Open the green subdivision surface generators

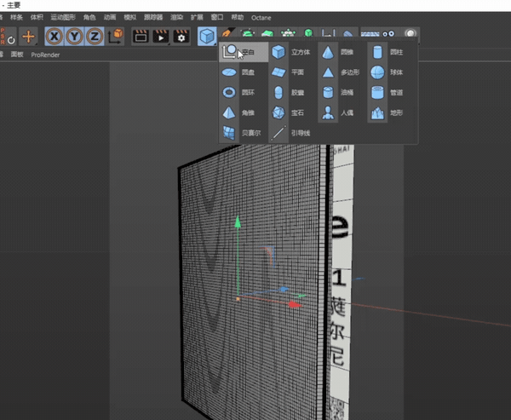[x=248, y=33]
